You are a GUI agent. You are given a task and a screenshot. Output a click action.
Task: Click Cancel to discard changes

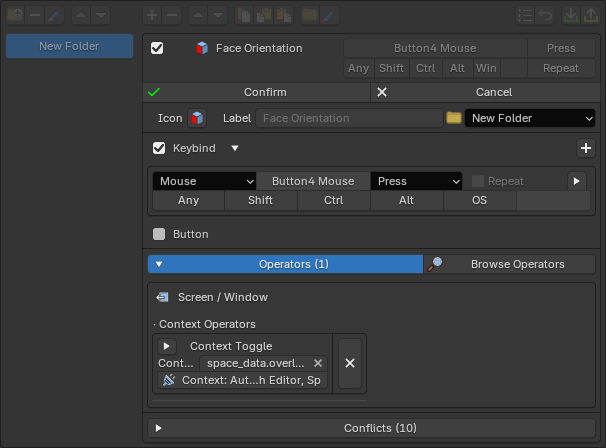(x=485, y=92)
